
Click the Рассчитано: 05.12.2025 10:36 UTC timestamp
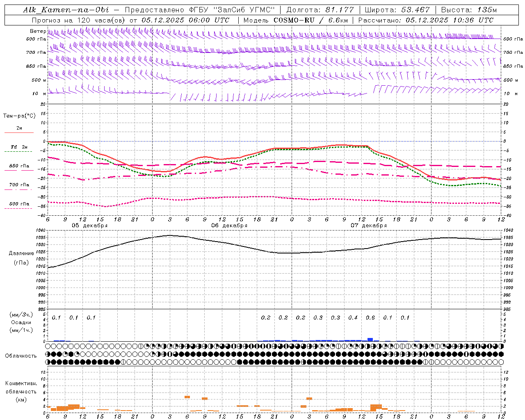(426, 20)
